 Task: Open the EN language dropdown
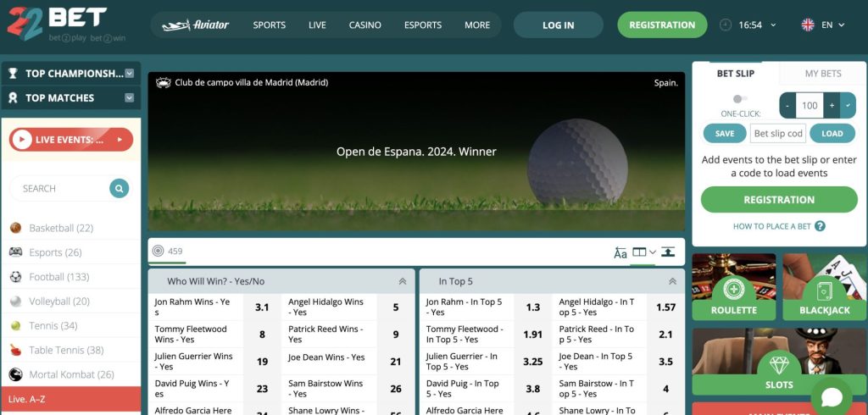click(x=824, y=25)
